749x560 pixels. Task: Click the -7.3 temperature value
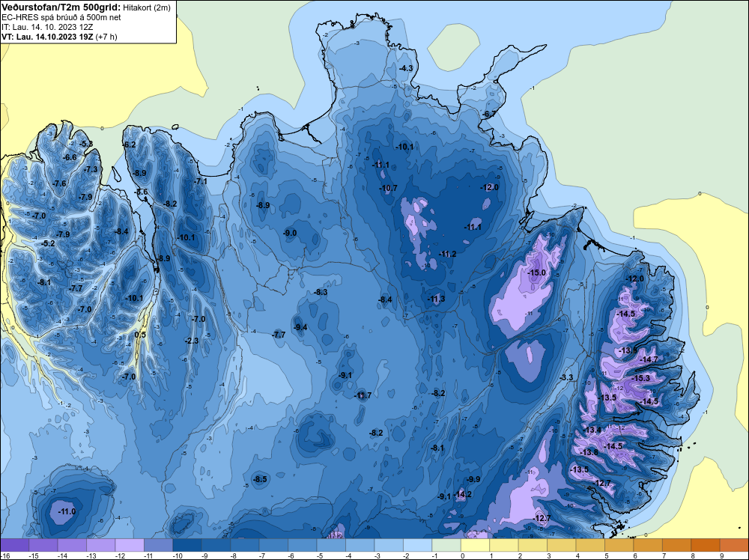pos(91,169)
